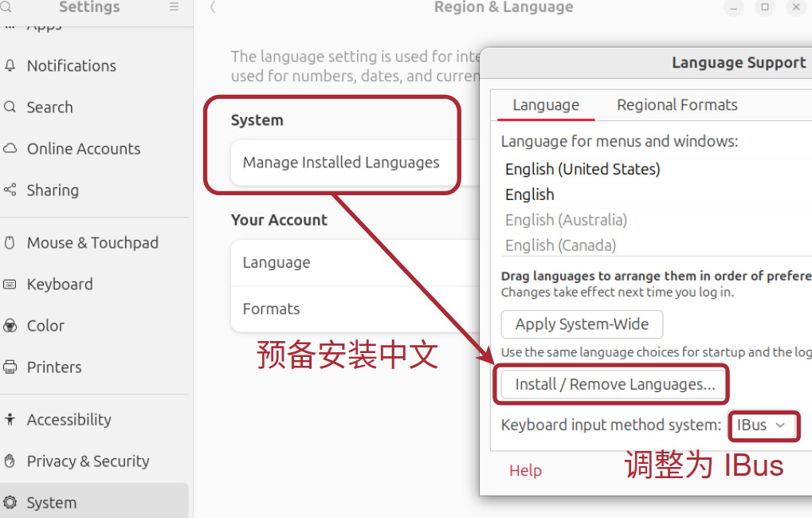Open the Settings hamburger menu
The height and width of the screenshot is (518, 812).
(x=174, y=7)
